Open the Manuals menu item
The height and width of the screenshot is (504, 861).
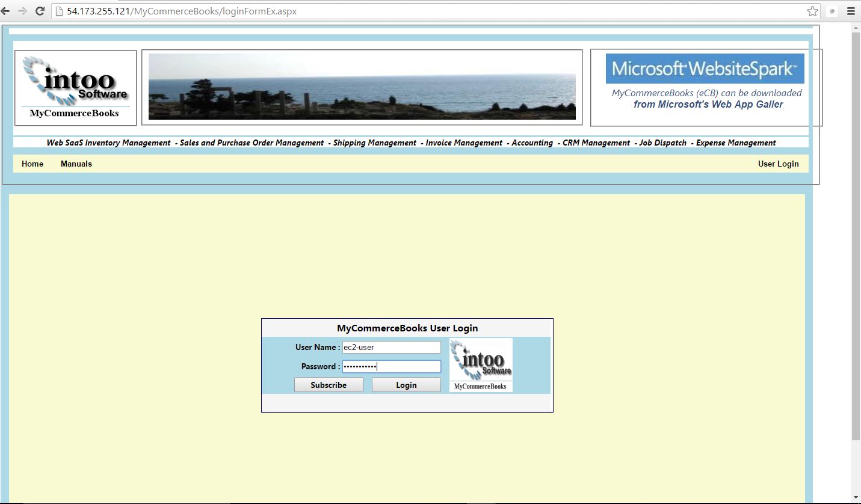76,164
